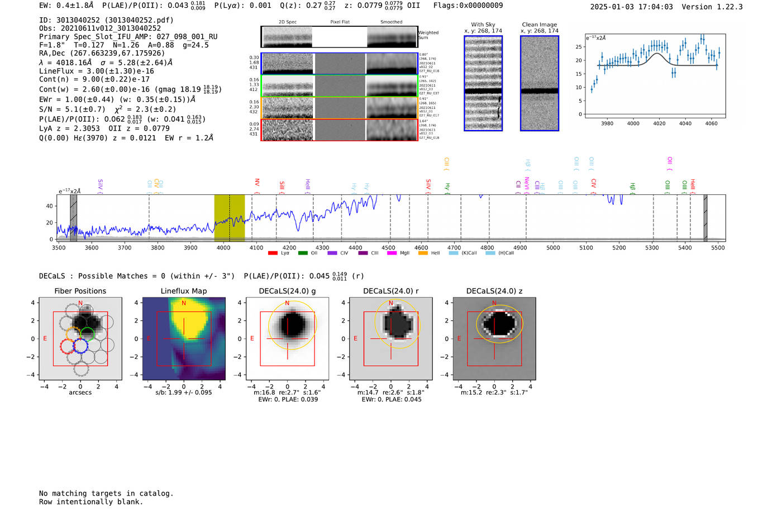Click the S/N = 5.1(±0.7) text line
Screen dimensions: 782x532
coord(107,109)
